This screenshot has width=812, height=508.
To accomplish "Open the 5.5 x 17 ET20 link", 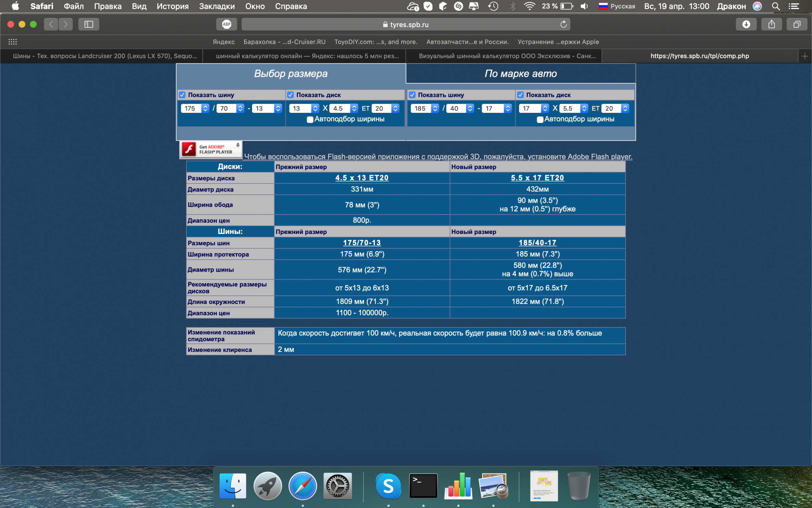I will pyautogui.click(x=538, y=178).
